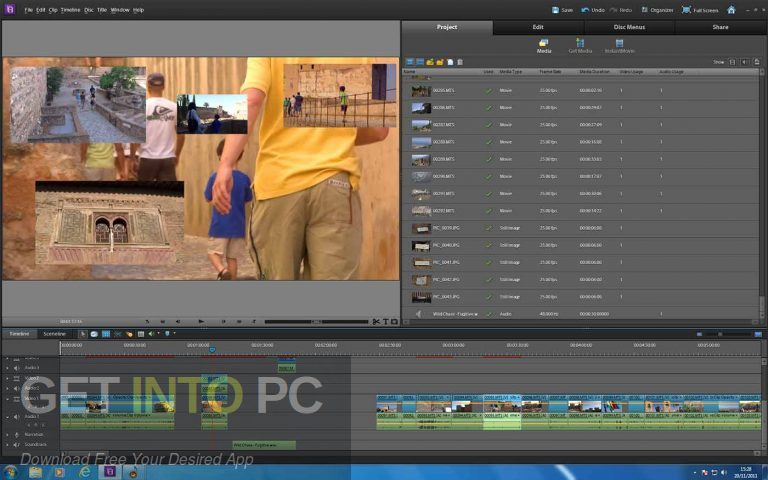Open Premiere Elements from the taskbar
768x480 pixels.
coord(110,472)
